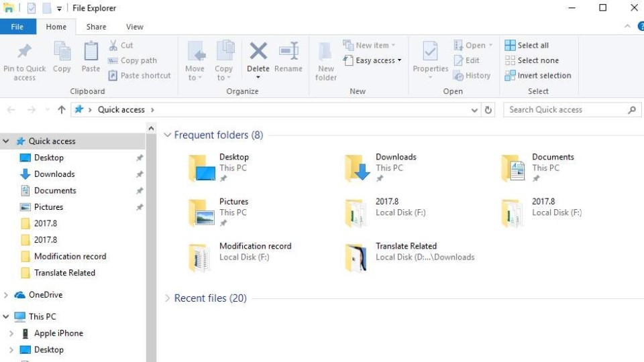Click Pin to Quick access icon
Screen dimensions: 644x362
24,52
